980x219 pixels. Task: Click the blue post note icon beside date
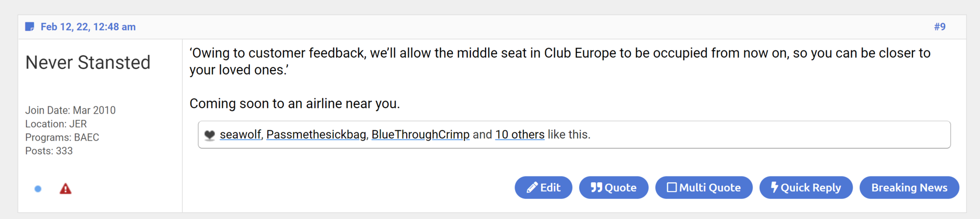click(x=30, y=27)
